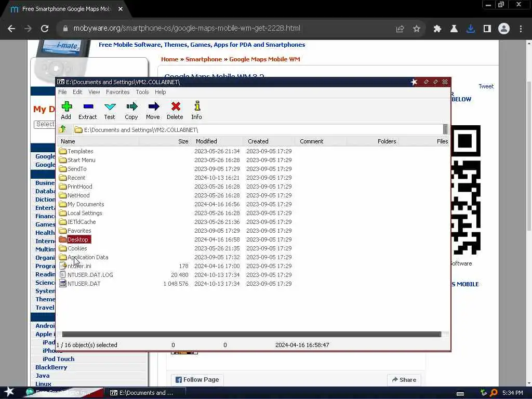Open the 7-Zip address path dropdown
532x399 pixels.
pos(445,129)
